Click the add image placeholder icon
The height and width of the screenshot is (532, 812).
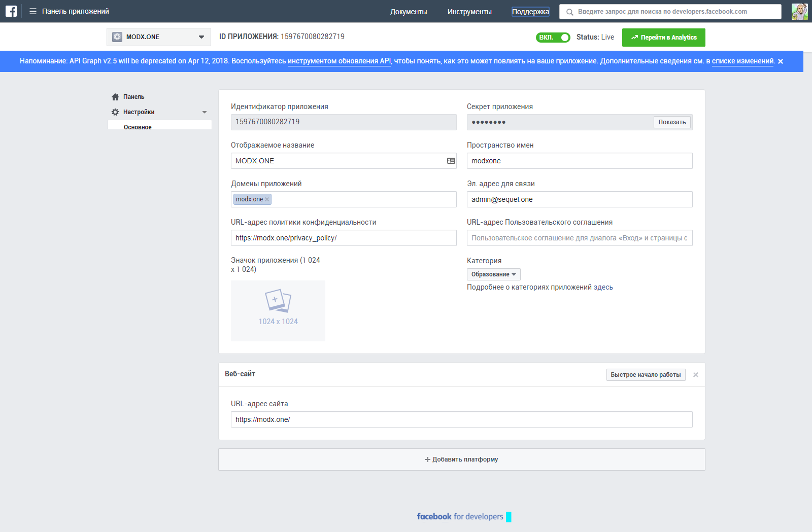tap(278, 301)
